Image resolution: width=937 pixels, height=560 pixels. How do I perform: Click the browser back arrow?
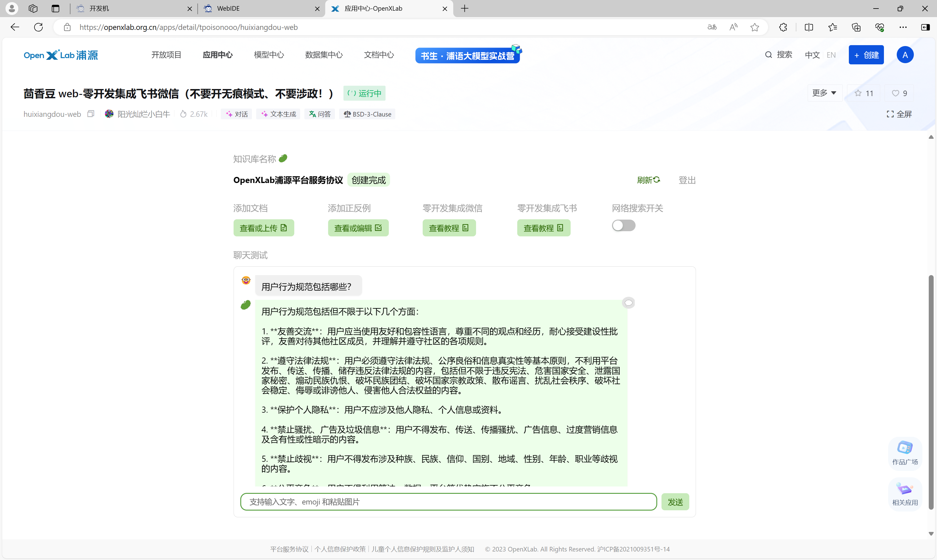click(x=15, y=27)
